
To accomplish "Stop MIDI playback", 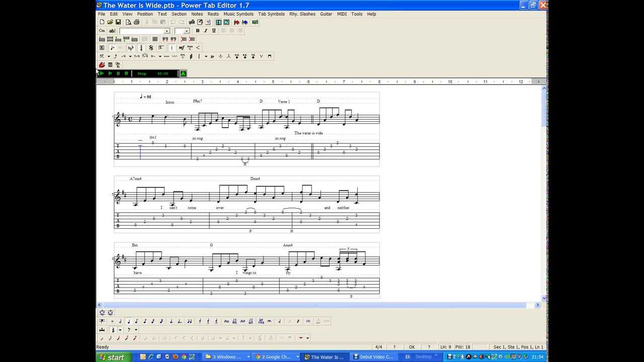I will point(126,73).
